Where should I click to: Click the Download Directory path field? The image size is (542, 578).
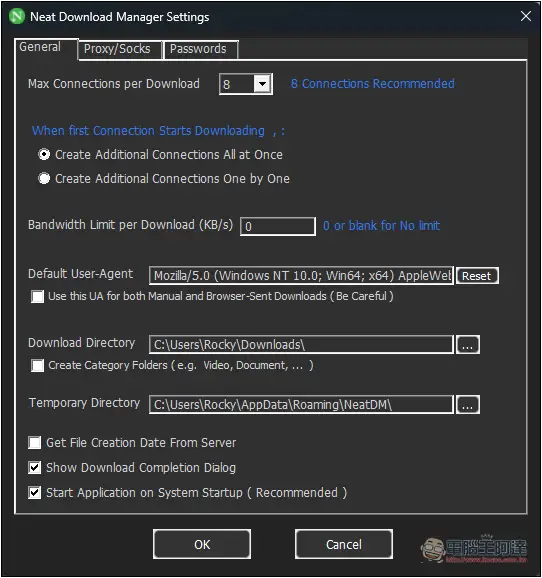click(301, 344)
